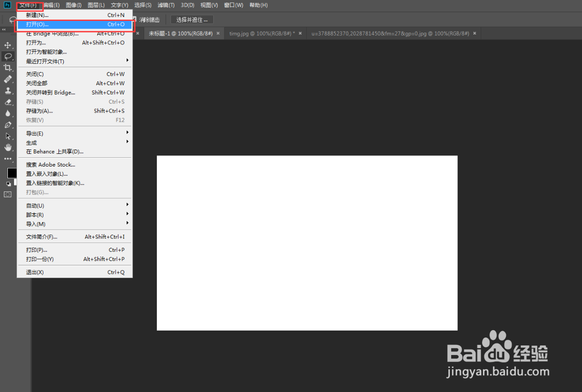Screen dimensions: 582x392
Task: Choose 关闭全部 menu entry
Action: [x=75, y=83]
